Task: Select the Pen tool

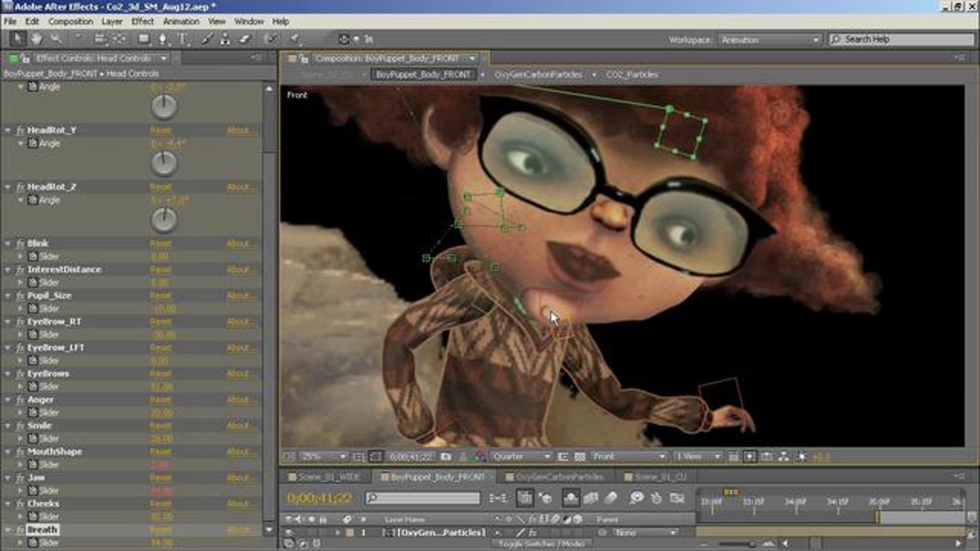Action: pyautogui.click(x=163, y=39)
